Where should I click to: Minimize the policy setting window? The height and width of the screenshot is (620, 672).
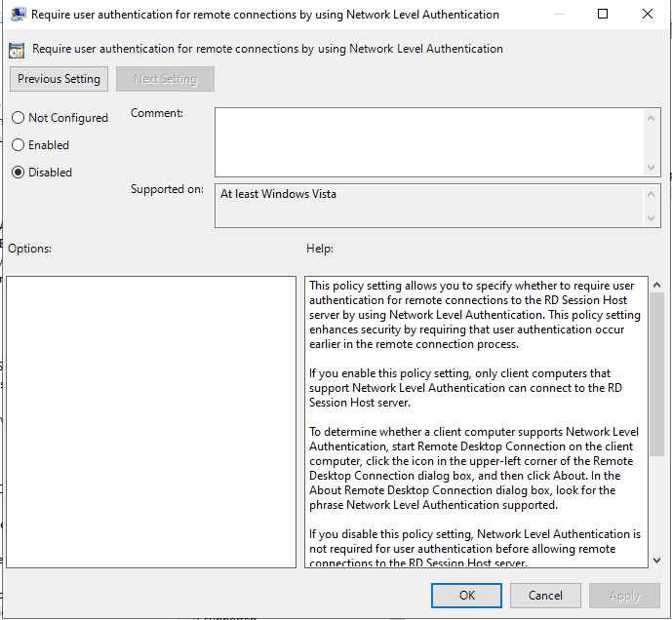(x=556, y=15)
